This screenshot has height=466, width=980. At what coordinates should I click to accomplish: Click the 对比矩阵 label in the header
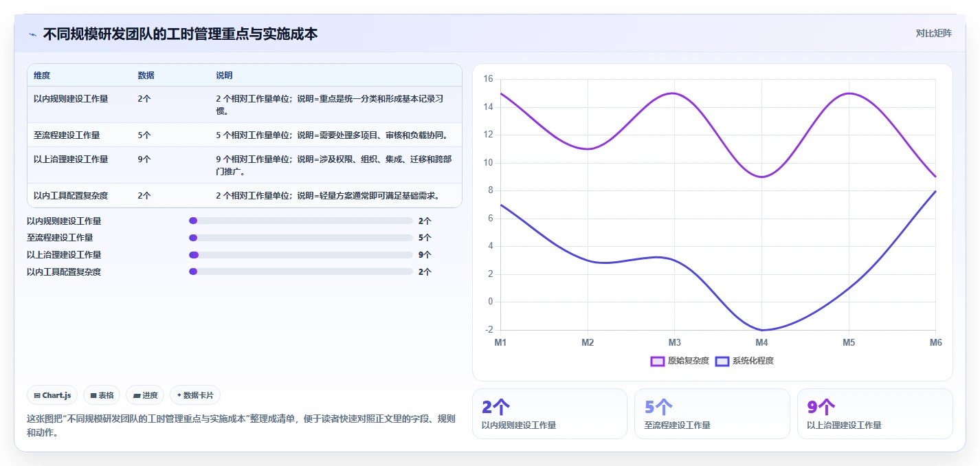click(x=933, y=34)
